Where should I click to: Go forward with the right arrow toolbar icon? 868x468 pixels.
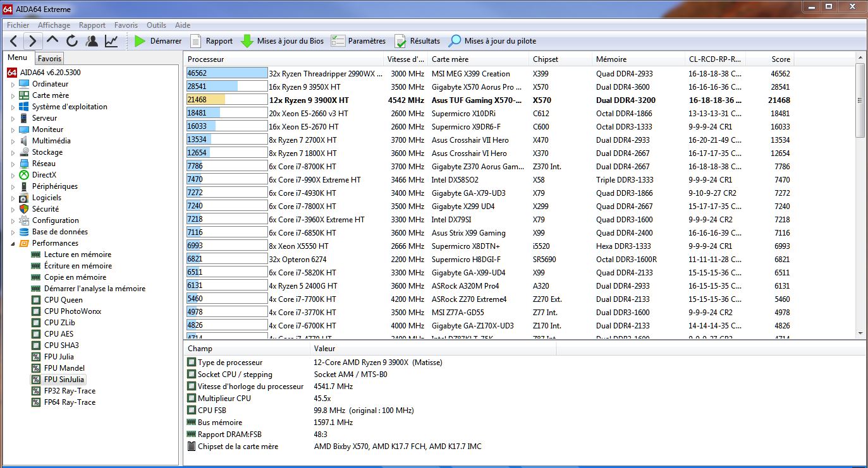pos(34,41)
